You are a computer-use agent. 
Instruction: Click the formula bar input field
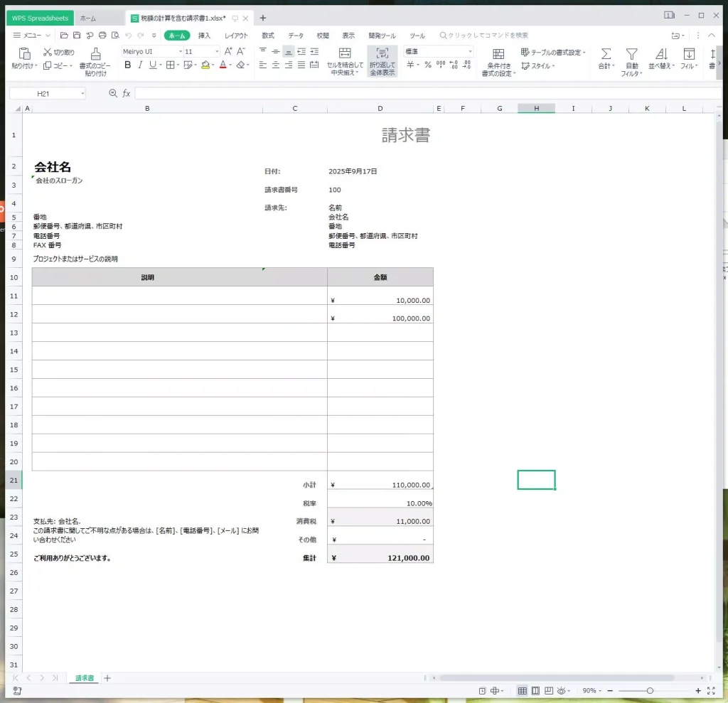tap(427, 93)
